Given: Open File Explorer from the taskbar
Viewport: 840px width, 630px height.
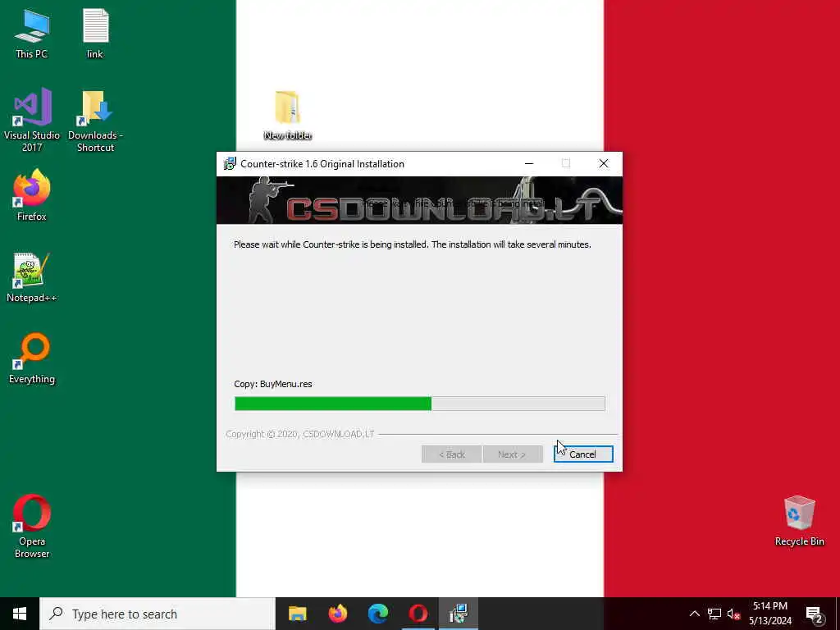Looking at the screenshot, I should [x=297, y=614].
